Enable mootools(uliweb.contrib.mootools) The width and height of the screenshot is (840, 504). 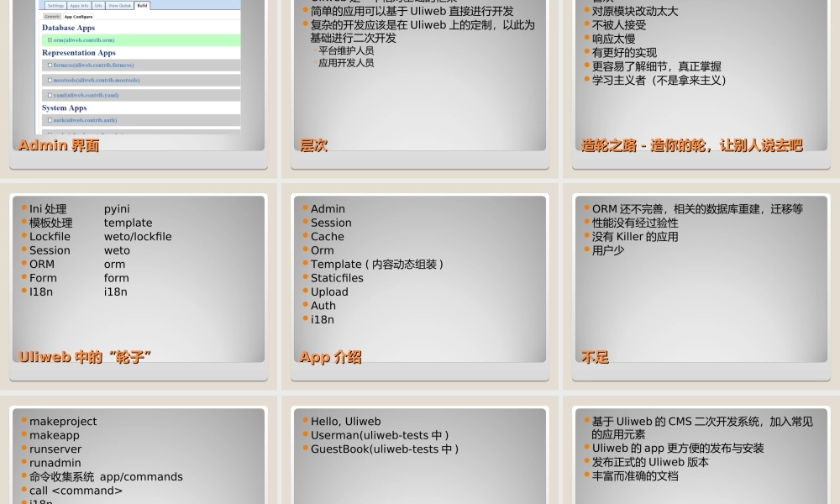coord(50,81)
